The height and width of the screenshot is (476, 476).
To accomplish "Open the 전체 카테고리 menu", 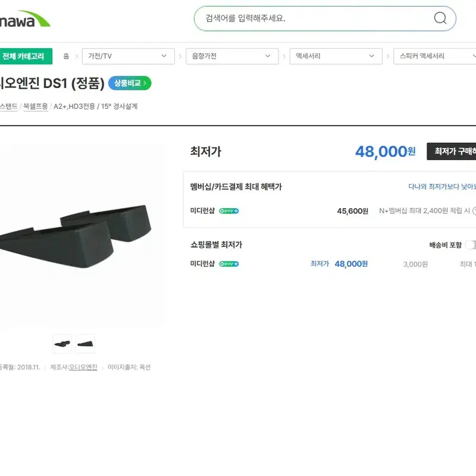I will [26, 56].
